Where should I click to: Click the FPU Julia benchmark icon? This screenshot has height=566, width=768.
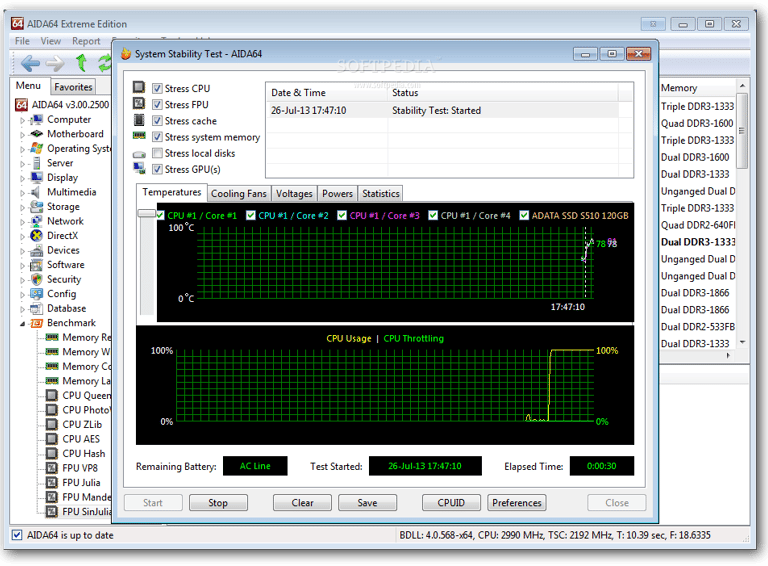tap(51, 483)
